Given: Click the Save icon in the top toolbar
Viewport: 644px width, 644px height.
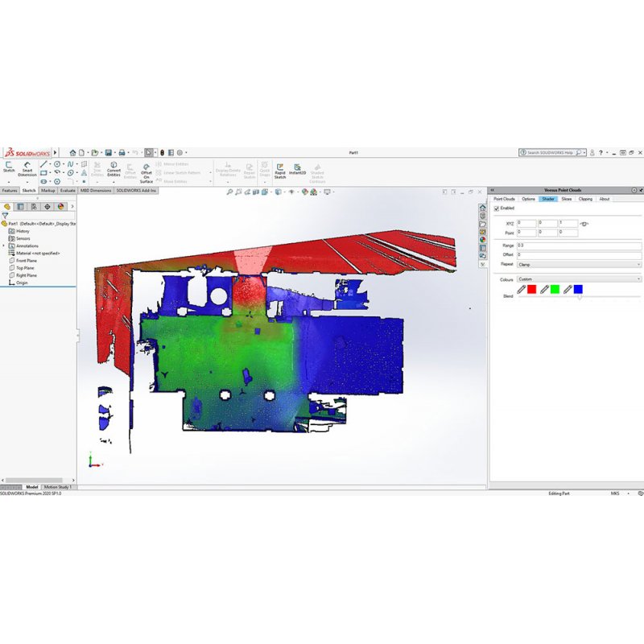Looking at the screenshot, I should coord(108,152).
